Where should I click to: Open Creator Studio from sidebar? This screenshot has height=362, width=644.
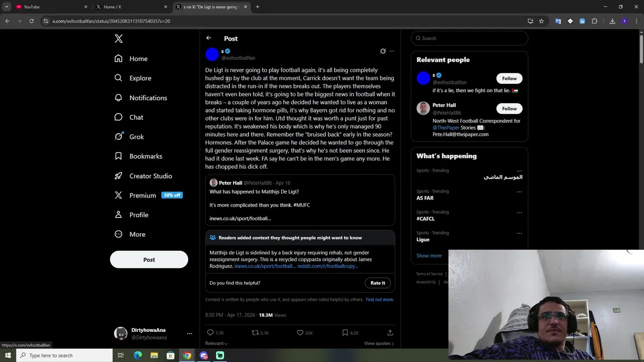coord(143,176)
